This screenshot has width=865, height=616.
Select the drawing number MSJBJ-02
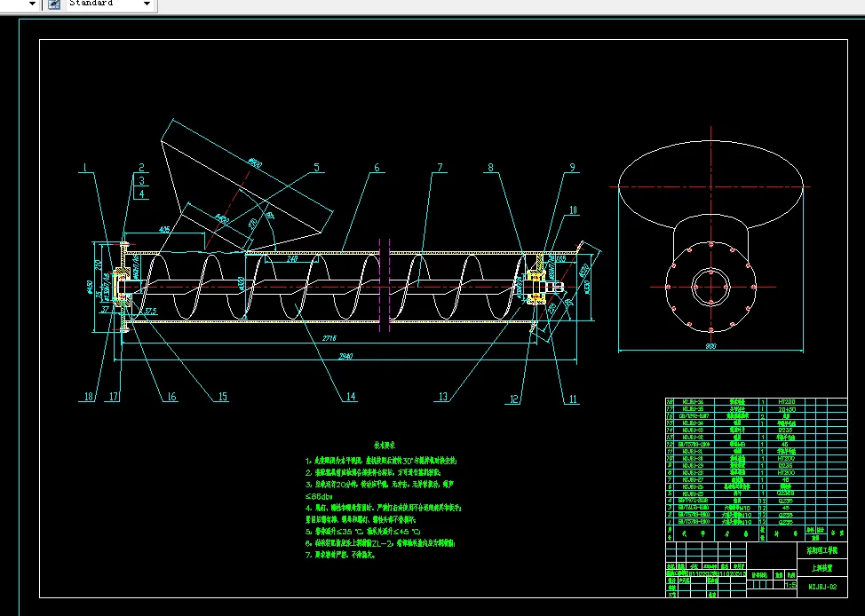click(x=822, y=587)
